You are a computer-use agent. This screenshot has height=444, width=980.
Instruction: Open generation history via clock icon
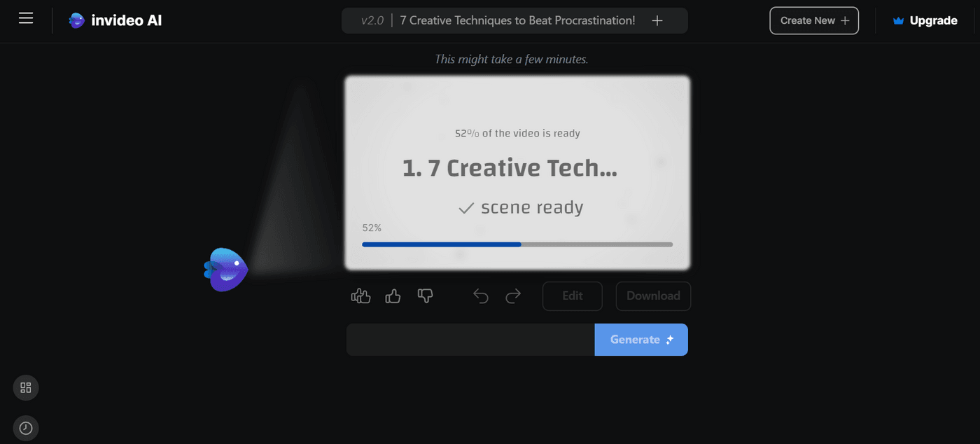(25, 428)
